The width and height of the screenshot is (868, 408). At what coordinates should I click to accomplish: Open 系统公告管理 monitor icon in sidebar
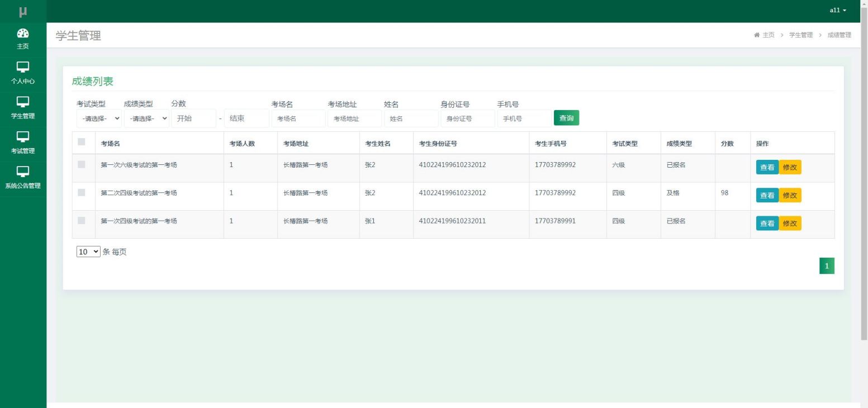(x=23, y=172)
